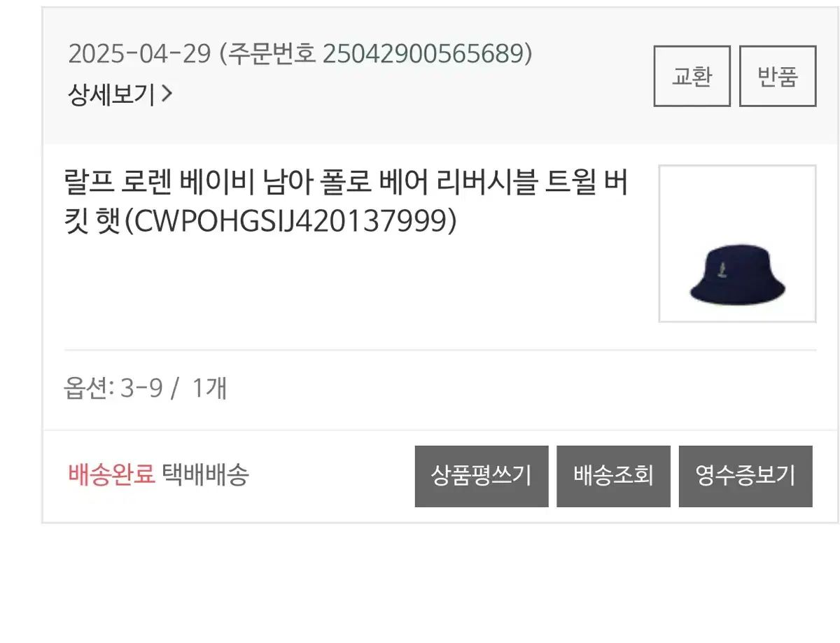View the navy bucket hat thumbnail
The height and width of the screenshot is (643, 840).
[738, 243]
